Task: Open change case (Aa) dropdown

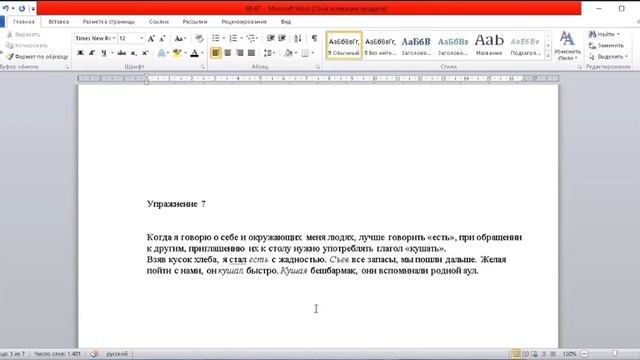Action: point(180,38)
